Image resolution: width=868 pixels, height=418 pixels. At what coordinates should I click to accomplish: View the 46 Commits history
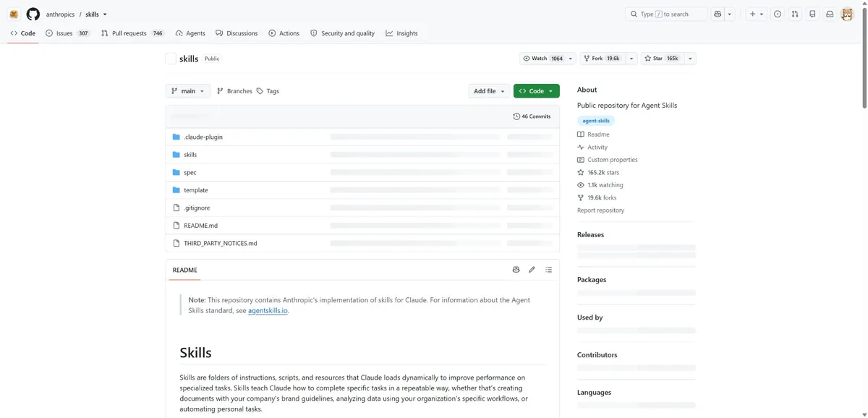pyautogui.click(x=532, y=116)
